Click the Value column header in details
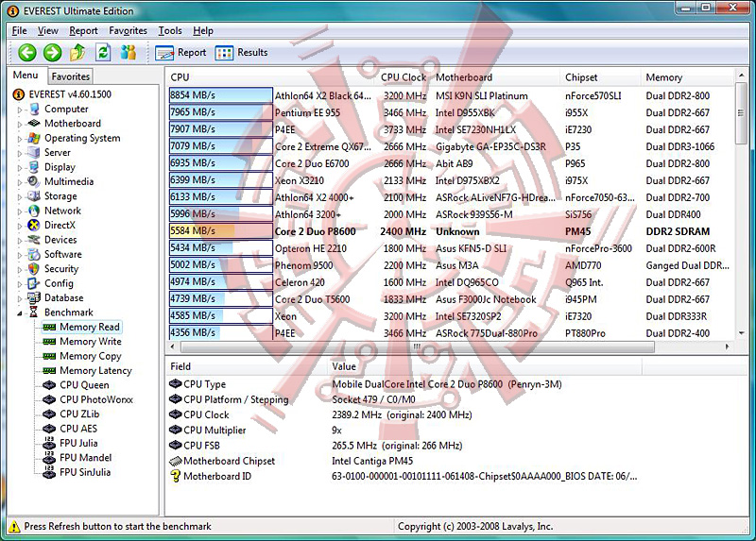 click(x=485, y=366)
